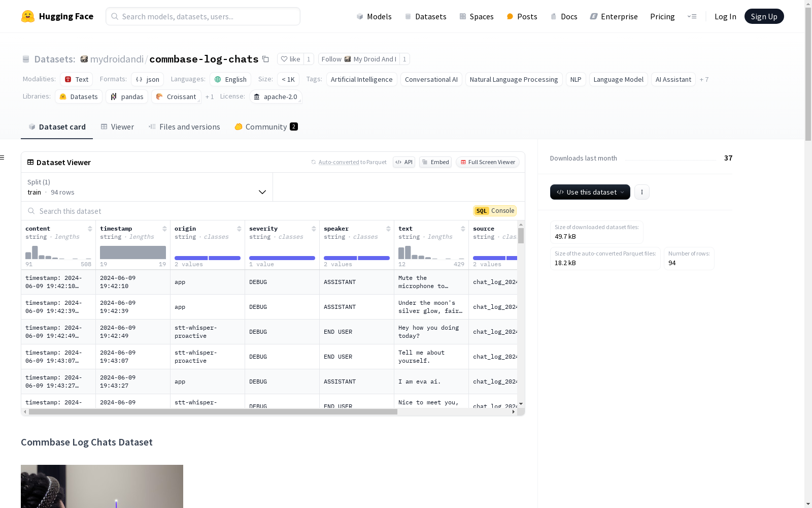Select the Dataset card tab
Viewport: 812px width, 508px height.
tap(57, 126)
